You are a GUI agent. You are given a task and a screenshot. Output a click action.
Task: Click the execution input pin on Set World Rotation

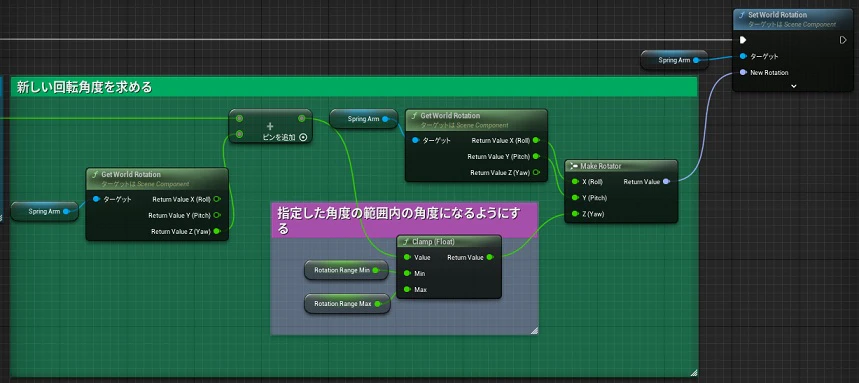(743, 40)
